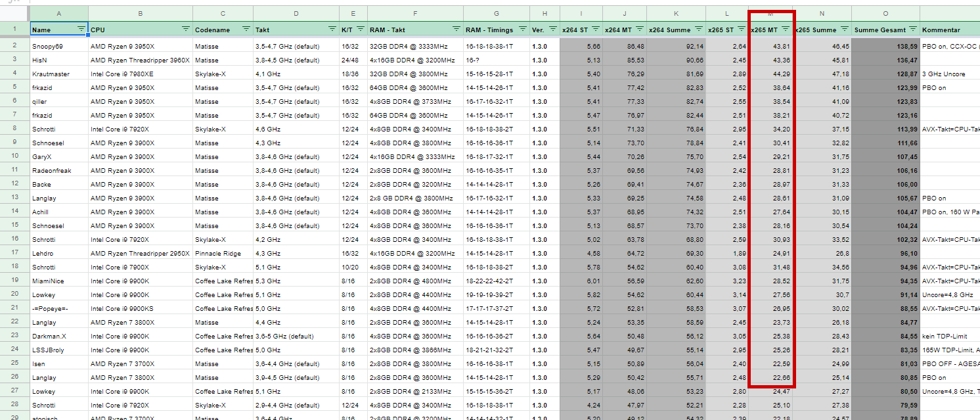Select the 24/48 K/T cell
980x420 pixels.
tap(353, 60)
